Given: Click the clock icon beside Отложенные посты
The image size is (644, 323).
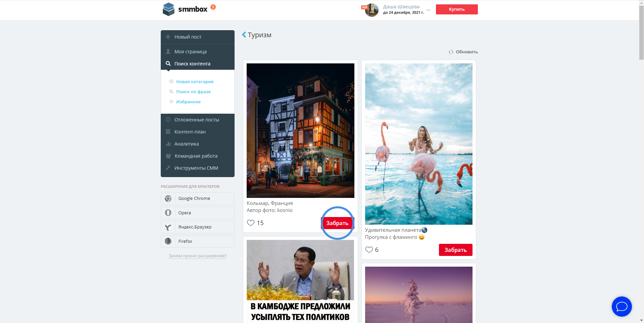Looking at the screenshot, I should [168, 120].
